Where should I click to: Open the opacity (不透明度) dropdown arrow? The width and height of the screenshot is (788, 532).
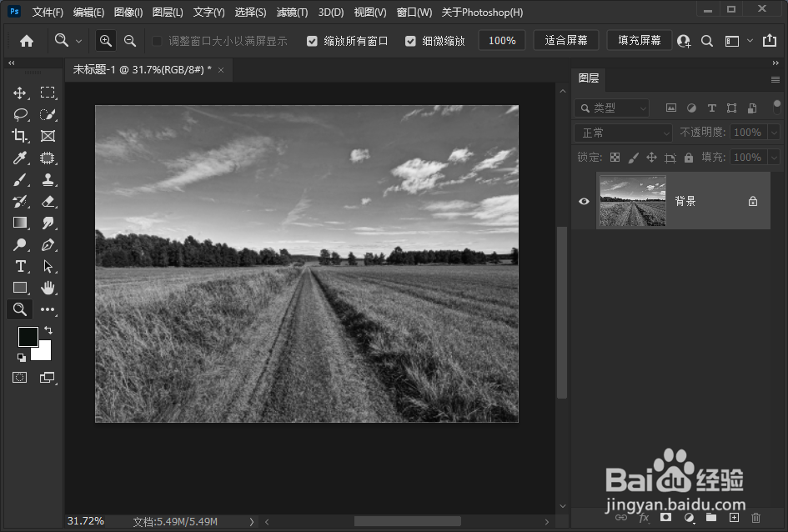[x=774, y=133]
